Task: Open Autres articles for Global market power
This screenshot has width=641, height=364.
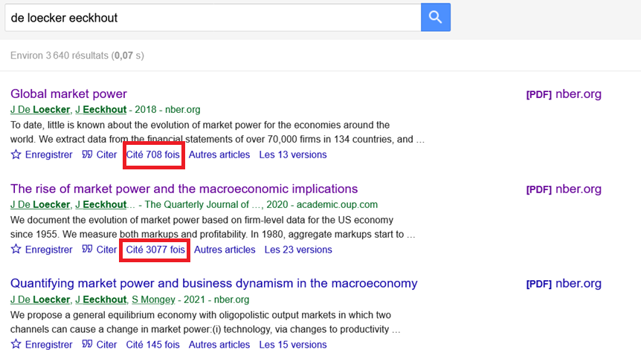Action: [219, 155]
